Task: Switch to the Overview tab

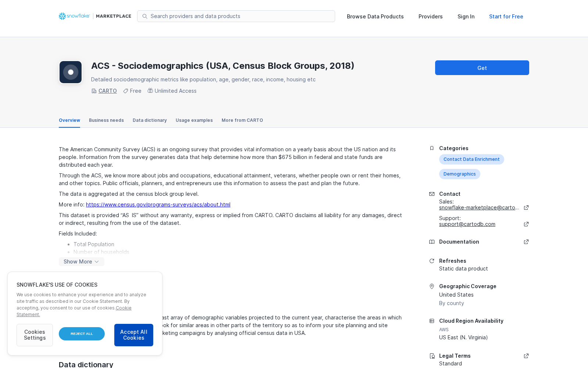Action: 69,120
